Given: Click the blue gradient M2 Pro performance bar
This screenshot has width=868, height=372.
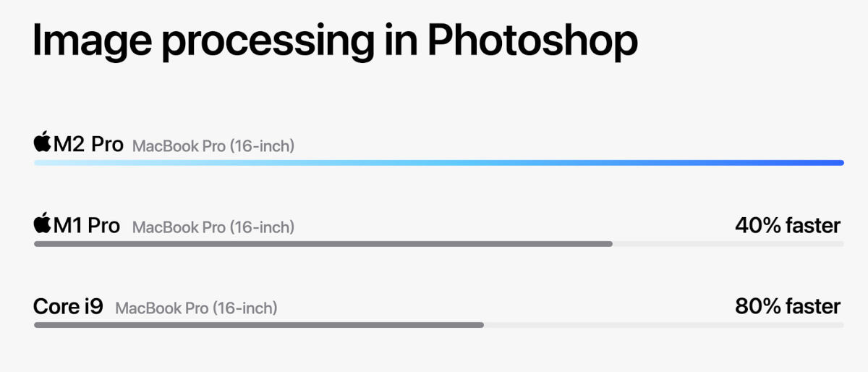Looking at the screenshot, I should [438, 163].
